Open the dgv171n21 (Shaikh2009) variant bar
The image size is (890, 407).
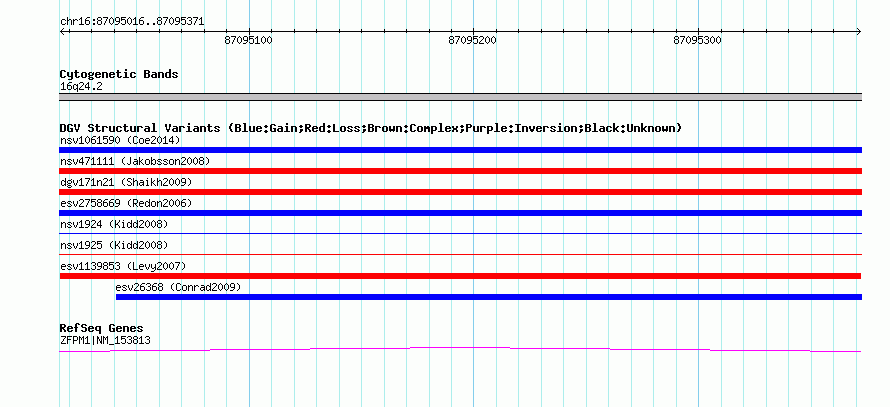[x=460, y=192]
